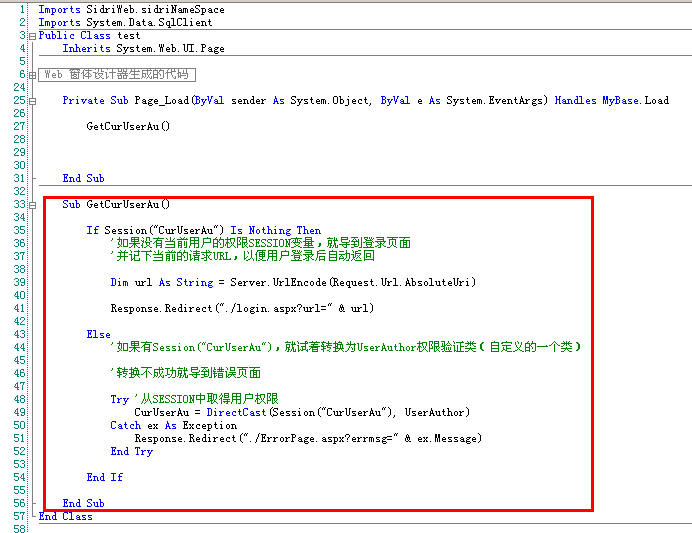Screen dimensions: 692x533
Task: Click 'Sub GetCurUserAu()' declaration on line 33
Action: 116,204
